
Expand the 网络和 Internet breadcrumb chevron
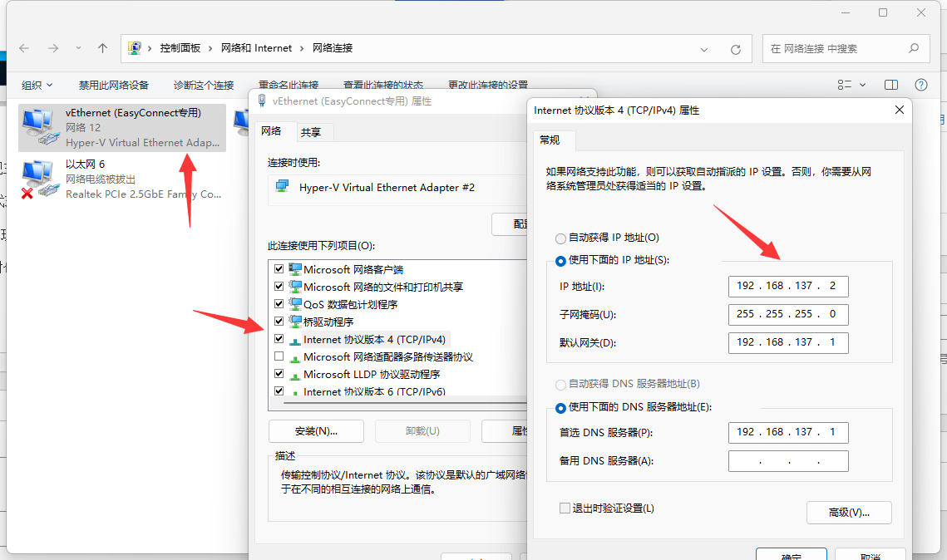303,48
